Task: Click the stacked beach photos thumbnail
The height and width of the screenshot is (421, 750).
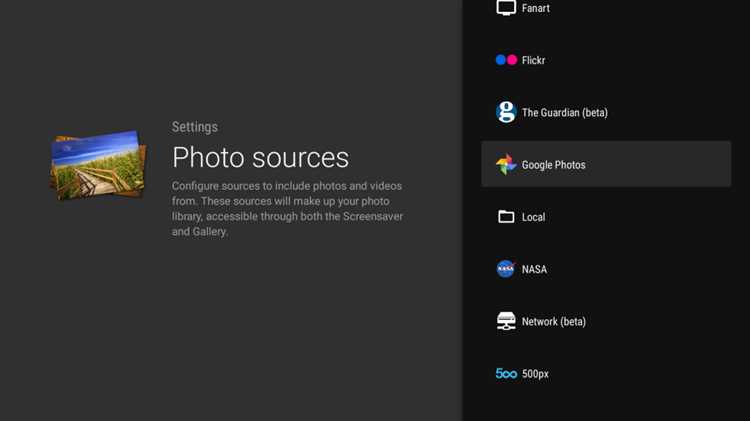Action: point(98,165)
